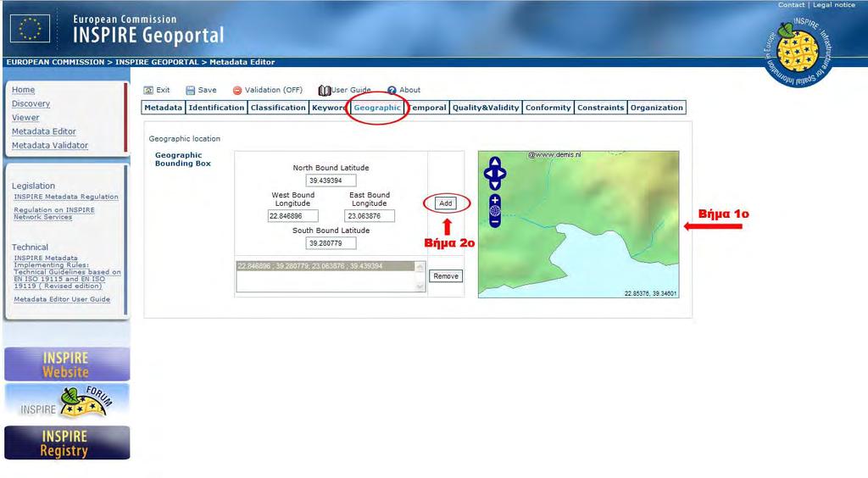Open the INSPIRE Website banner

click(x=67, y=364)
